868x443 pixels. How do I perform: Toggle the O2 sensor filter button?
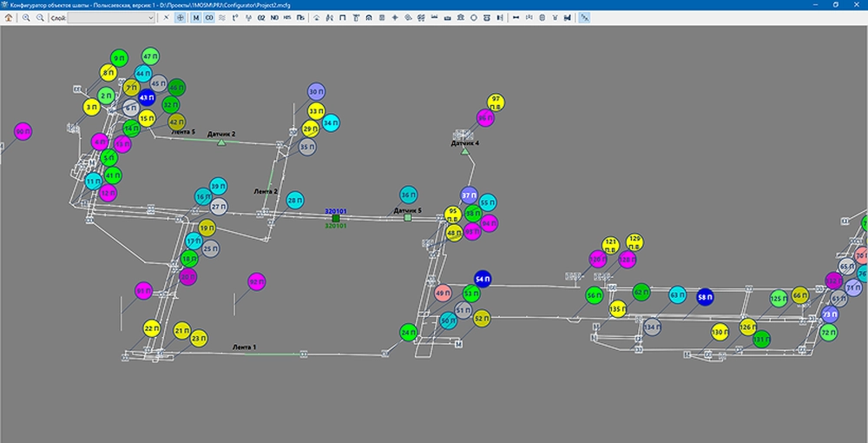pyautogui.click(x=262, y=17)
